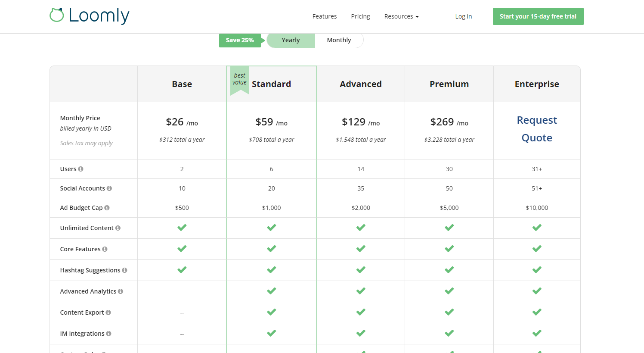Click Enterprise plan Content Export checkmark
This screenshot has height=353, width=644.
coord(537,312)
